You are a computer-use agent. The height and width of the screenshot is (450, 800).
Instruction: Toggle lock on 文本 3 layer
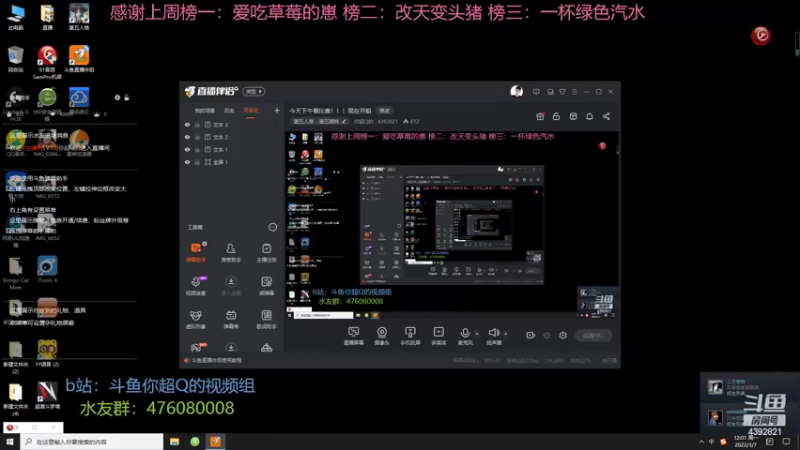point(197,124)
